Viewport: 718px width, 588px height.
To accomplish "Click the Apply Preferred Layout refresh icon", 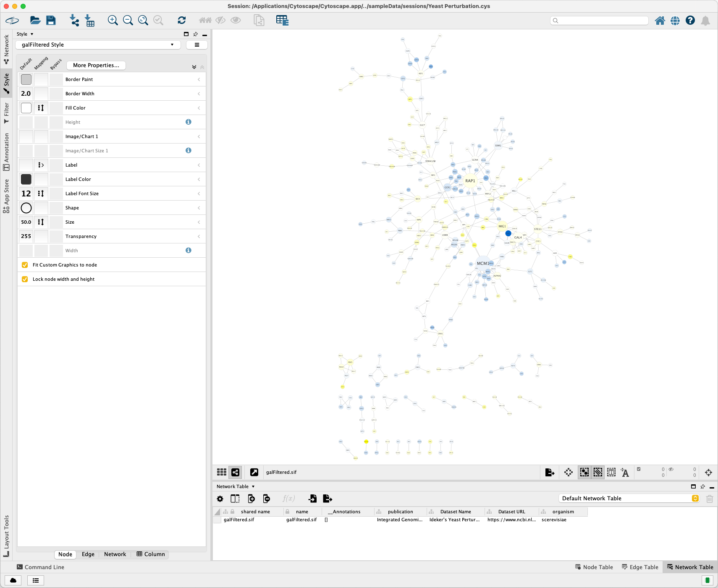I will coord(181,20).
